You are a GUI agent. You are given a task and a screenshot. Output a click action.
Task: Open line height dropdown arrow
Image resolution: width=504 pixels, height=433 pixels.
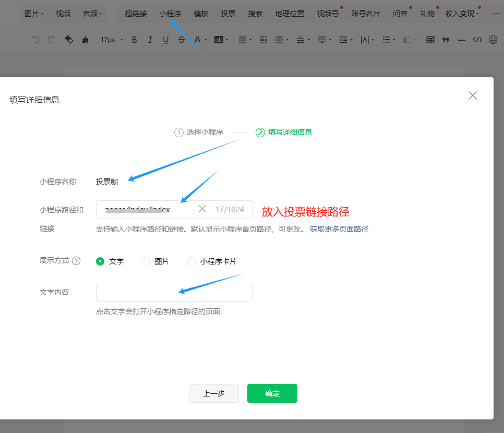352,40
